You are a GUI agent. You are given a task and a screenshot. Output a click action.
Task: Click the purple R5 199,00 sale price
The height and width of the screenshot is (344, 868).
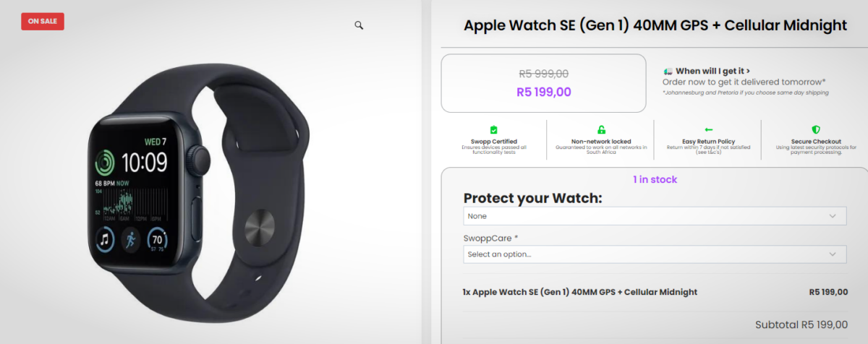pos(544,92)
